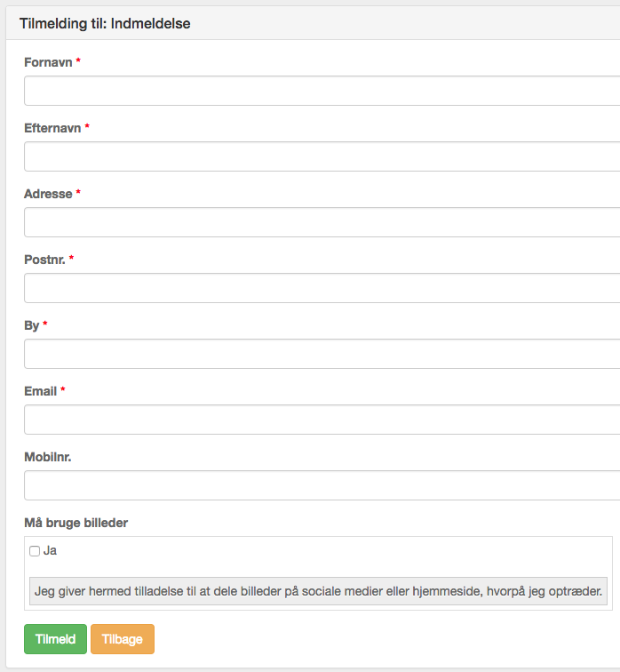Click the Postnr. label text
This screenshot has height=672, width=620.
coord(44,260)
